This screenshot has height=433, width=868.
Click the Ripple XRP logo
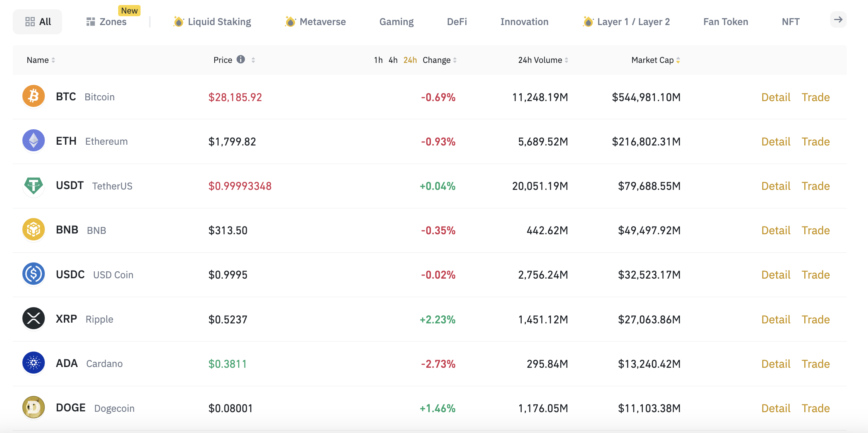click(34, 318)
